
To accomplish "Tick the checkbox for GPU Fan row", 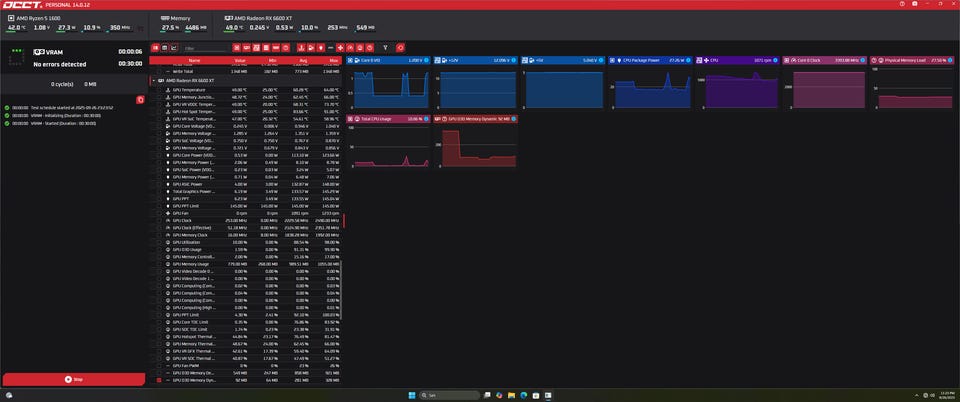I will [159, 214].
